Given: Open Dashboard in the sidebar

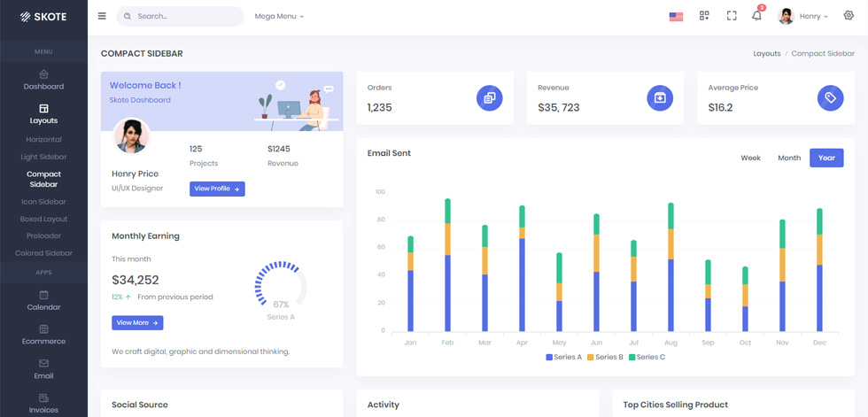Looking at the screenshot, I should (43, 81).
